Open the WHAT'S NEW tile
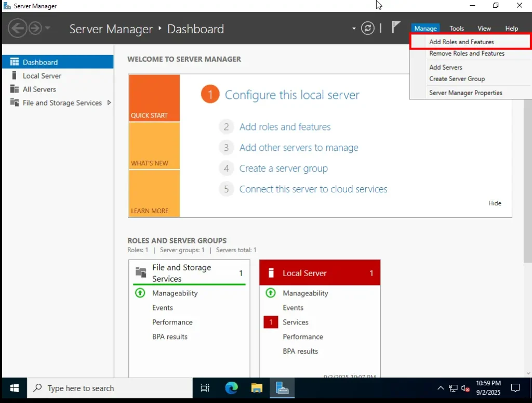 (154, 146)
